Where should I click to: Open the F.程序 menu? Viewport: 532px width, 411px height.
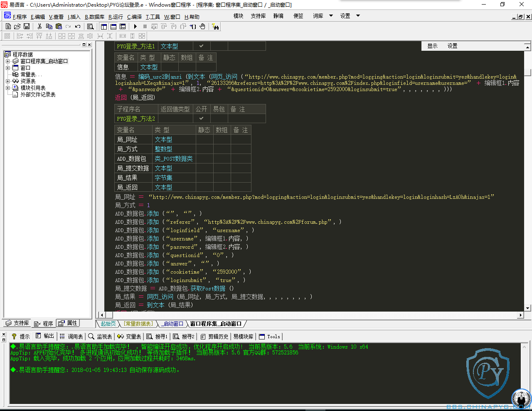tap(20, 17)
